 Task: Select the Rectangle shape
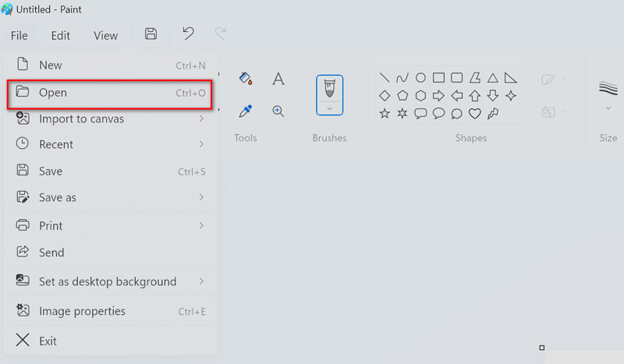438,78
